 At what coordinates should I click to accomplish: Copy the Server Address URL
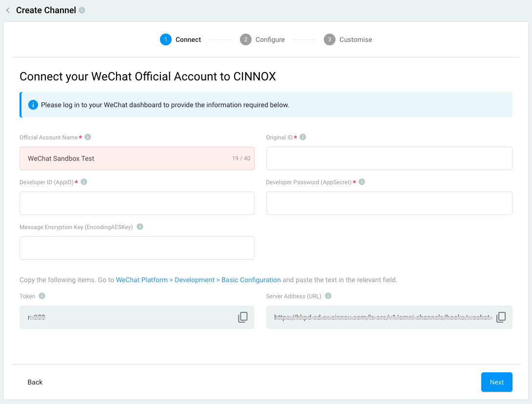pos(501,317)
